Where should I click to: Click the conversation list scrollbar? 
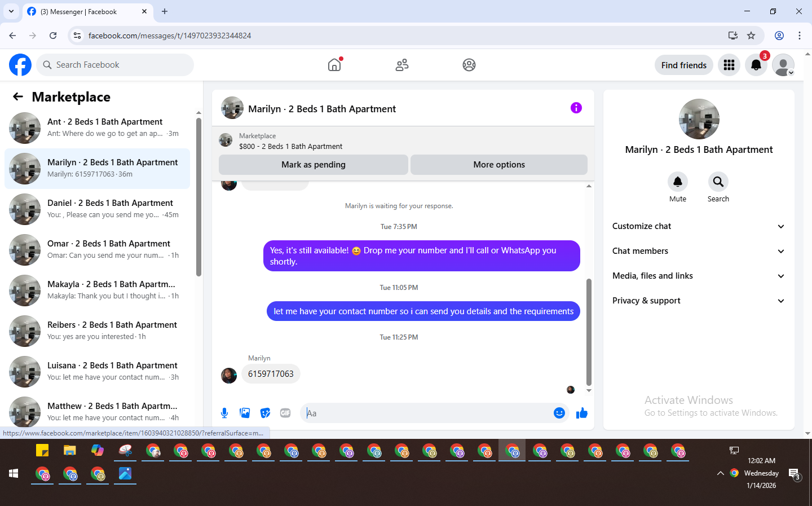[x=198, y=197]
